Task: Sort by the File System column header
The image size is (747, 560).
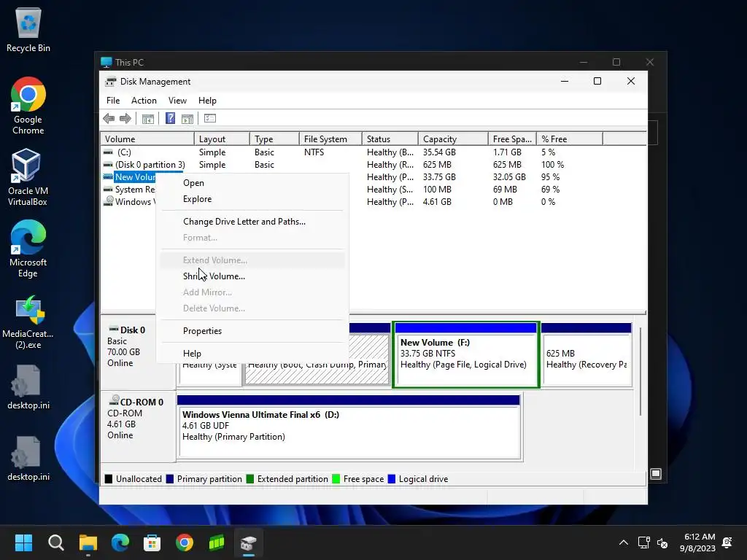Action: [x=330, y=139]
